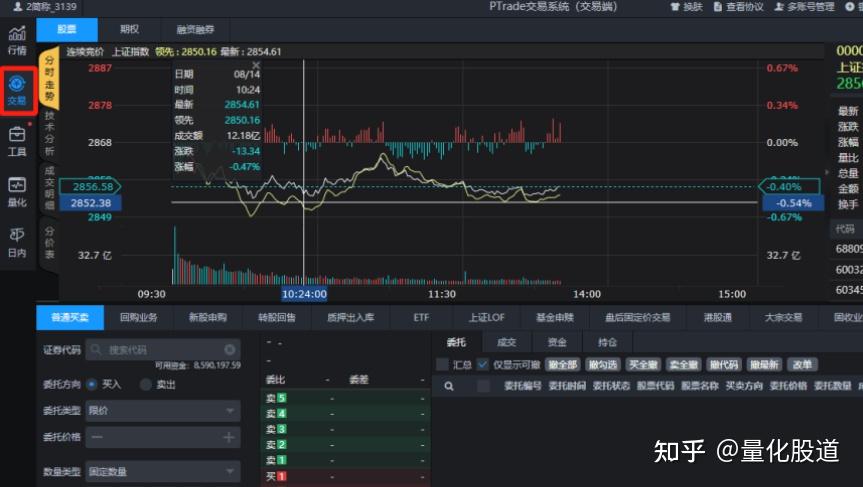Select the 买1 row in order book

tap(346, 476)
